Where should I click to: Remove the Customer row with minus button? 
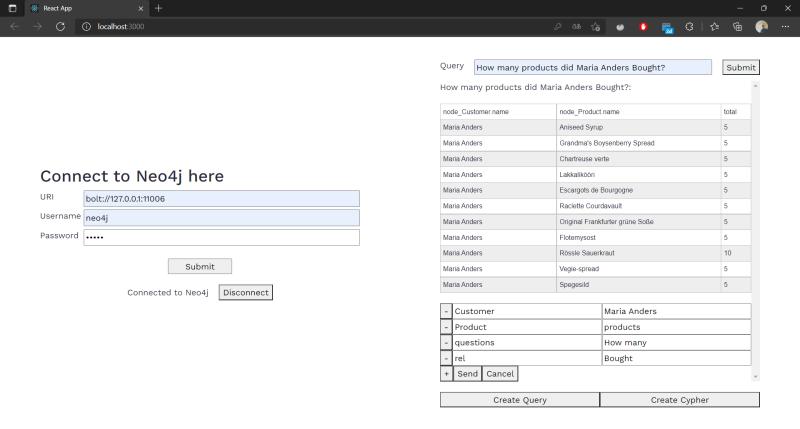click(x=446, y=311)
